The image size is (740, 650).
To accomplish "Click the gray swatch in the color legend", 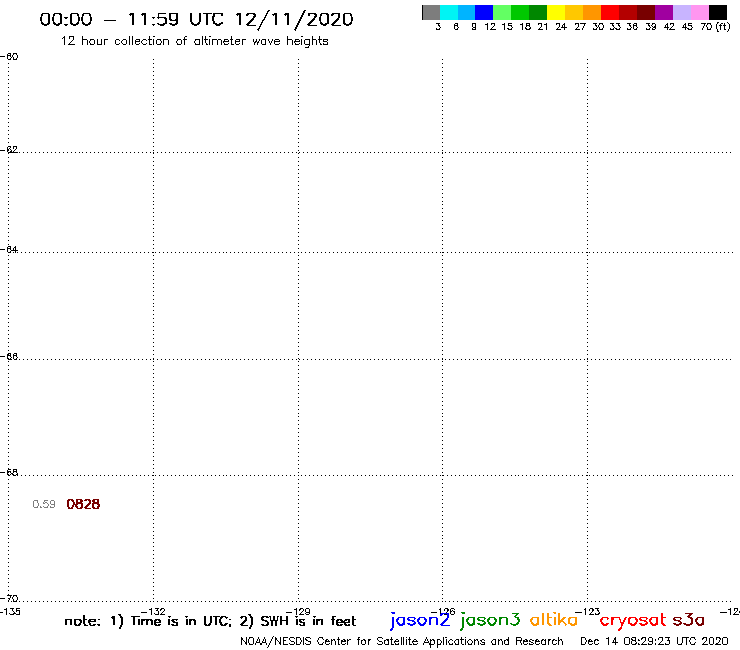I will (431, 12).
